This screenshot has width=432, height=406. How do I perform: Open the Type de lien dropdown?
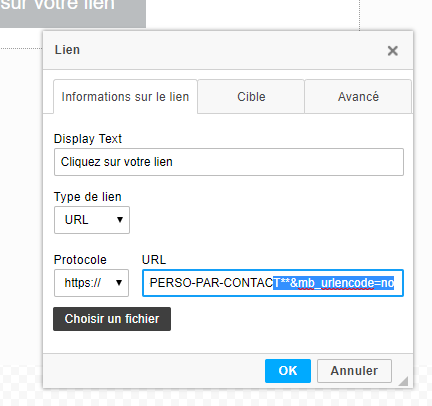[x=92, y=220]
